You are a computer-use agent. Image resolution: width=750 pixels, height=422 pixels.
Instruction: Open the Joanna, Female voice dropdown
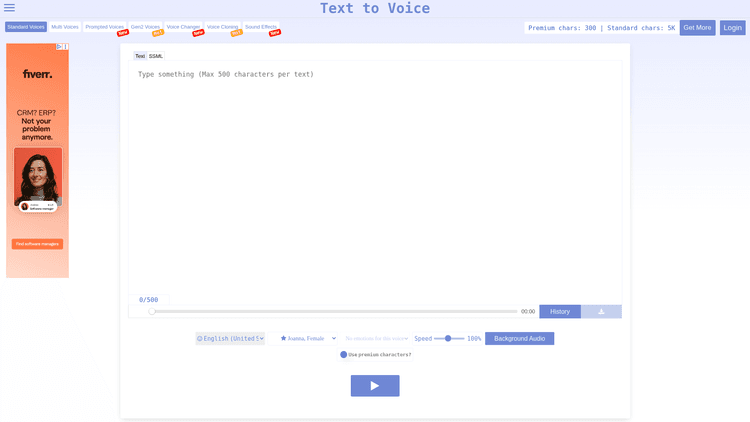coord(303,338)
